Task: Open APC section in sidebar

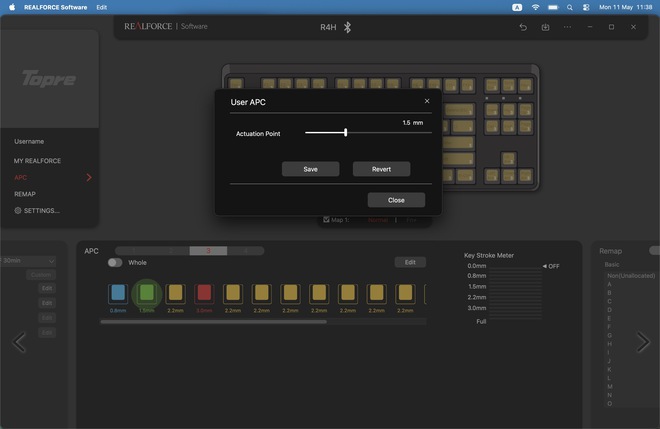Action: (x=21, y=177)
